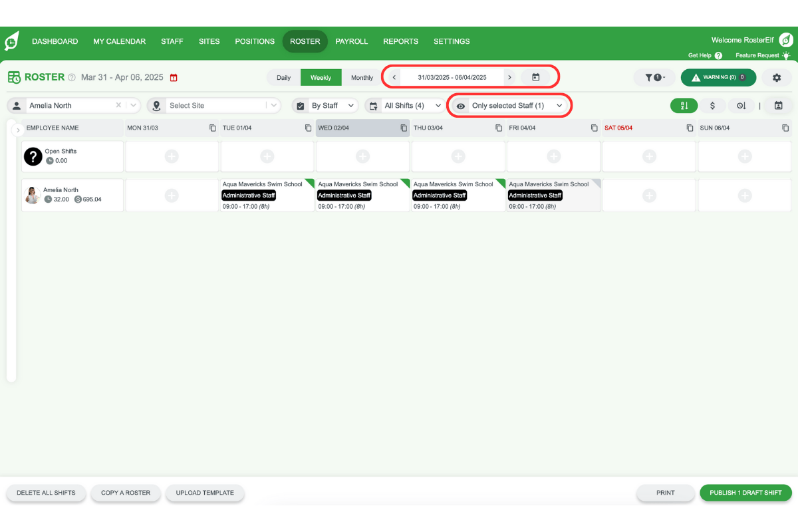Open the calendar date picker icon
798x532 pixels.
coord(535,77)
